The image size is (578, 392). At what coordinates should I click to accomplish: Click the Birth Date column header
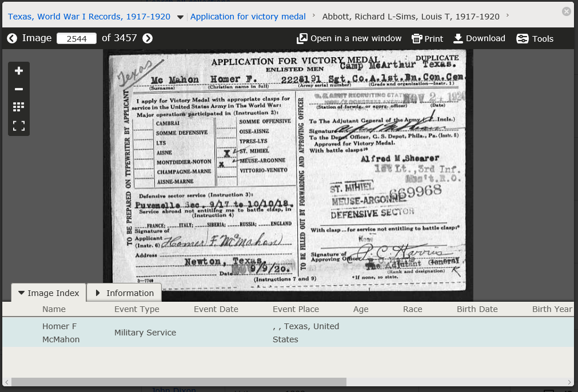pos(477,309)
